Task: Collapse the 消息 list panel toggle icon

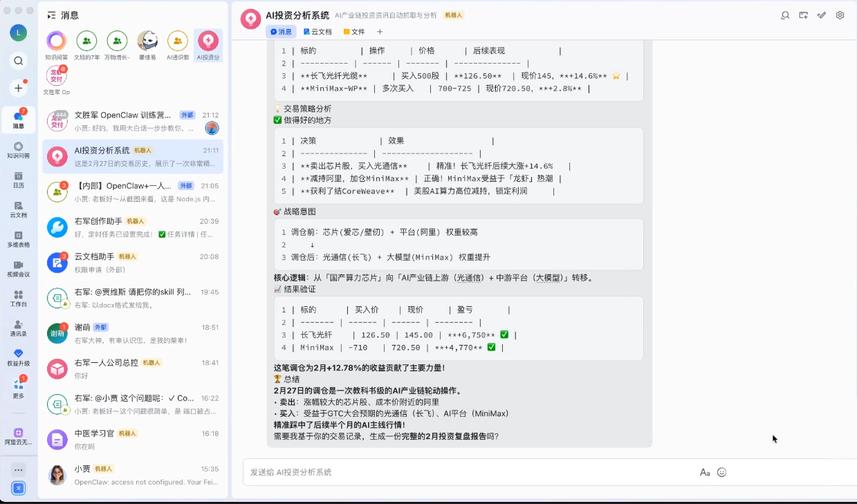Action: tap(51, 15)
